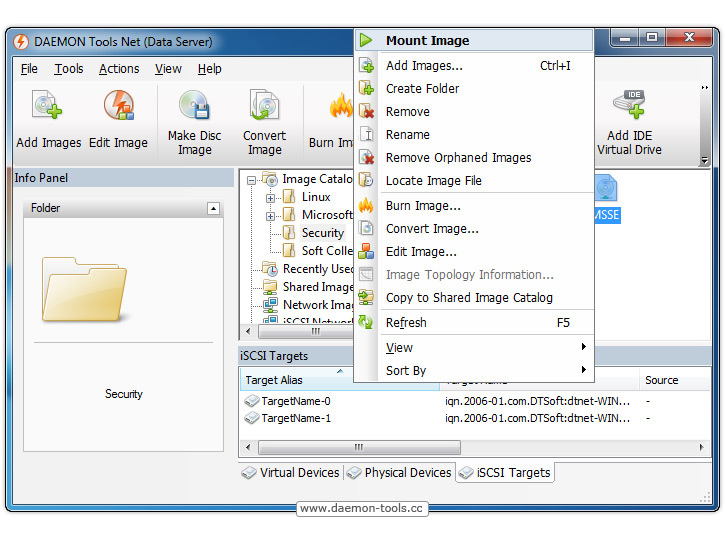Switch to the iSCSI Targets tab
The height and width of the screenshot is (540, 725).
point(505,472)
